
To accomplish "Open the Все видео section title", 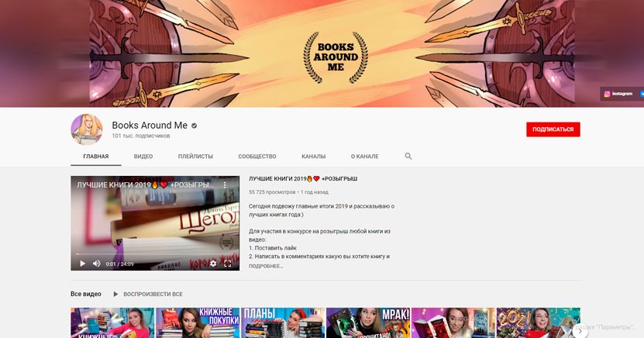I will 86,294.
